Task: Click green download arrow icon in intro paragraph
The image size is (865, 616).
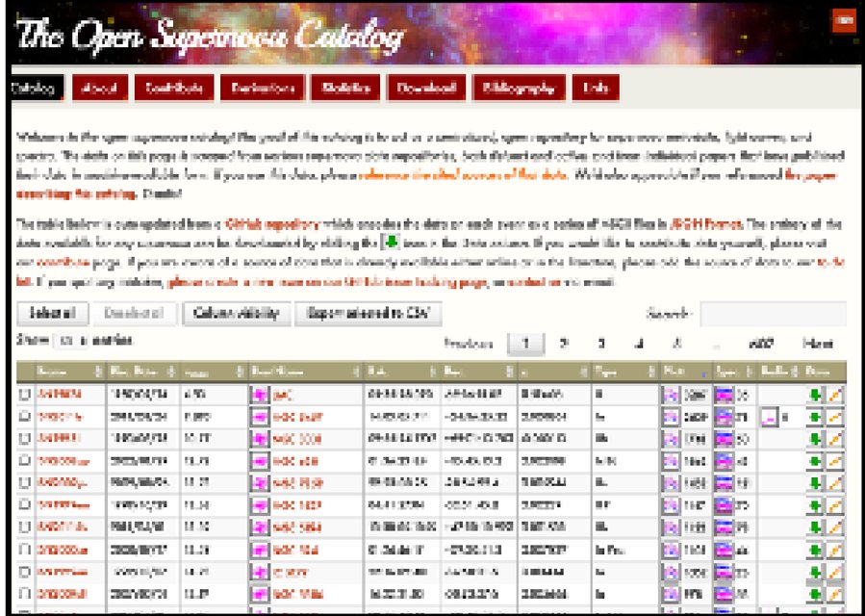Action: 391,243
